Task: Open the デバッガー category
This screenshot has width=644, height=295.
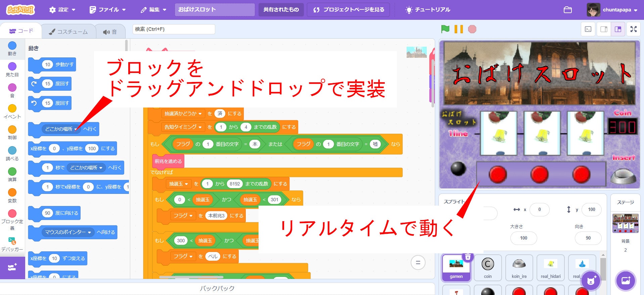Action: 12,244
